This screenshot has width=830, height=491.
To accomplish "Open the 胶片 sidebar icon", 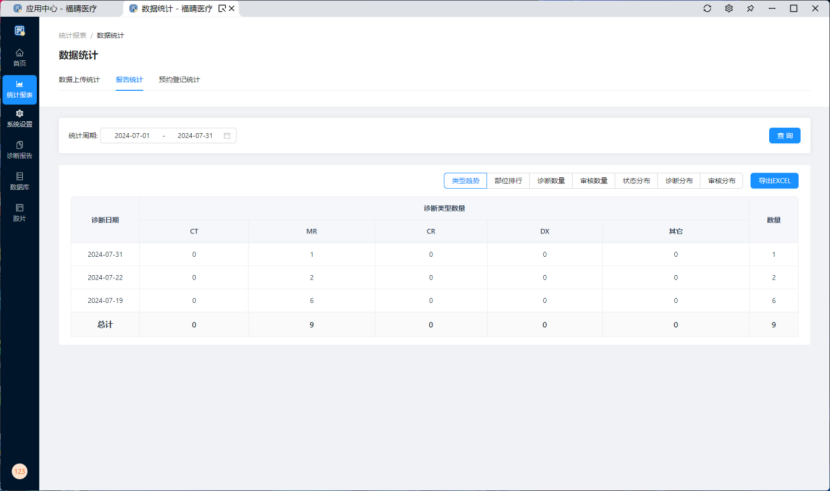I will point(19,211).
